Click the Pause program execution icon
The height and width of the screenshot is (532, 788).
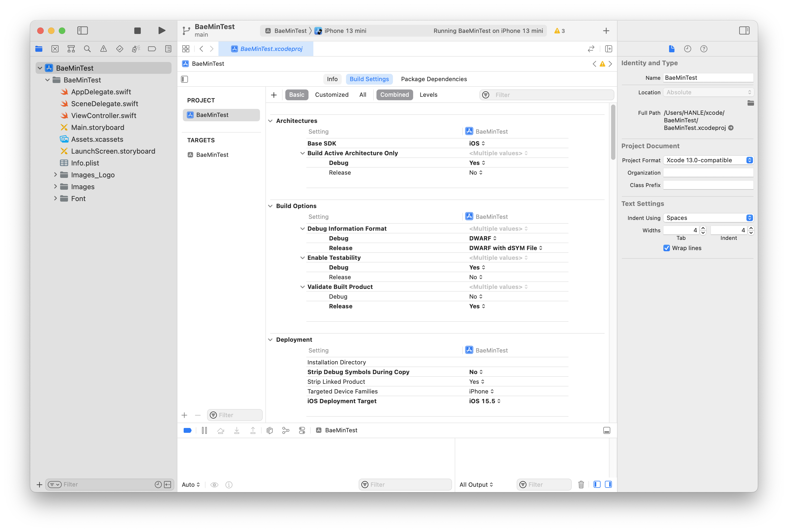(x=204, y=430)
